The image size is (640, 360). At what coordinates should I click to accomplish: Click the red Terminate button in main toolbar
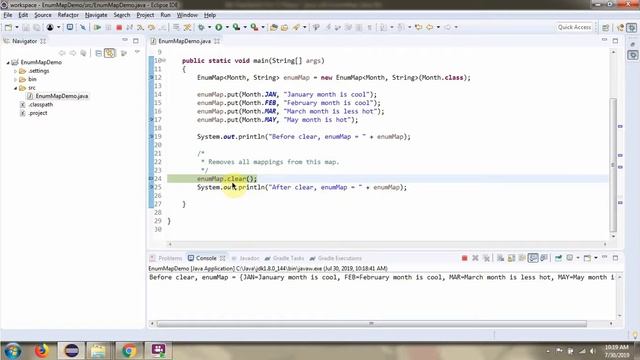pyautogui.click(x=119, y=27)
